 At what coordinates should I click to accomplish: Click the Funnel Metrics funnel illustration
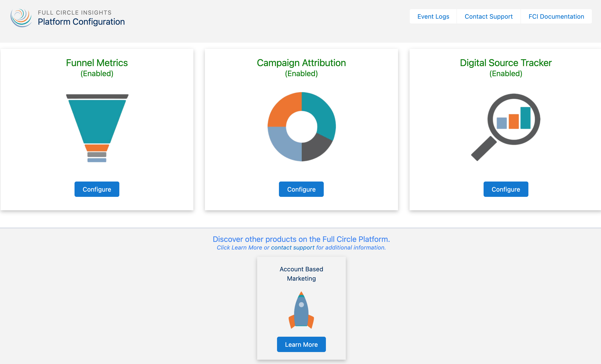coord(97,128)
